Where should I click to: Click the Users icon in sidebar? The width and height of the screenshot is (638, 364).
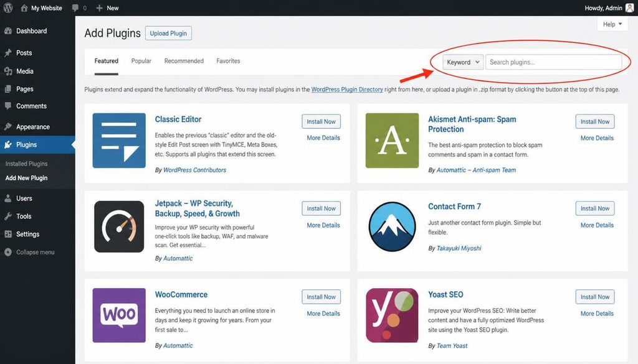(7, 198)
